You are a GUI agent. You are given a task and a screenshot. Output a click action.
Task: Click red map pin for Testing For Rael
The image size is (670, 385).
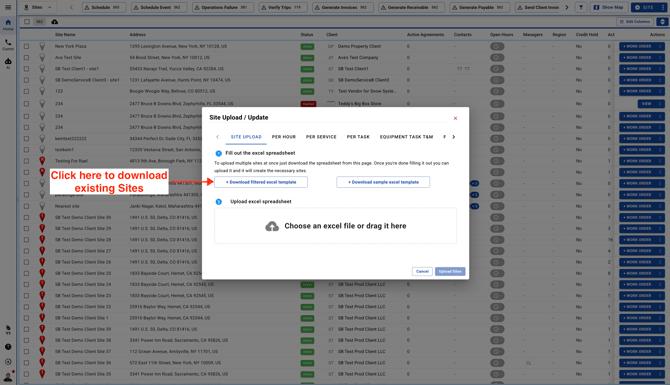(42, 161)
